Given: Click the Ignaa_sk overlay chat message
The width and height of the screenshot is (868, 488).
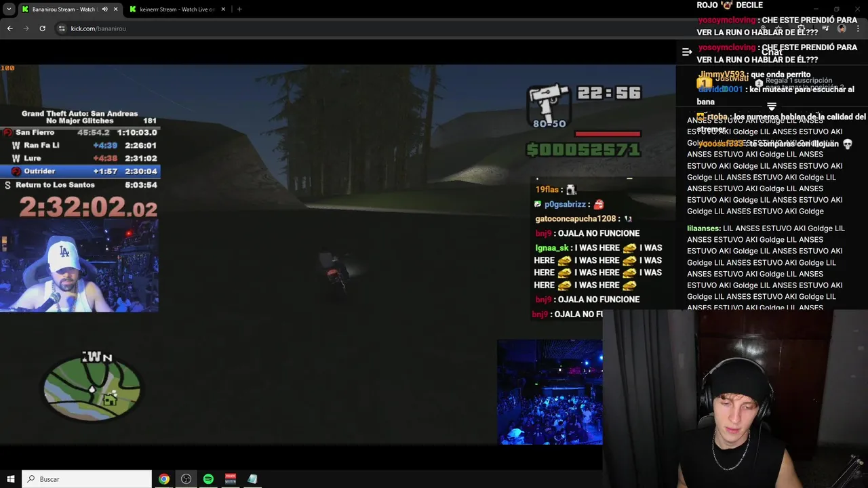Looking at the screenshot, I should [598, 266].
